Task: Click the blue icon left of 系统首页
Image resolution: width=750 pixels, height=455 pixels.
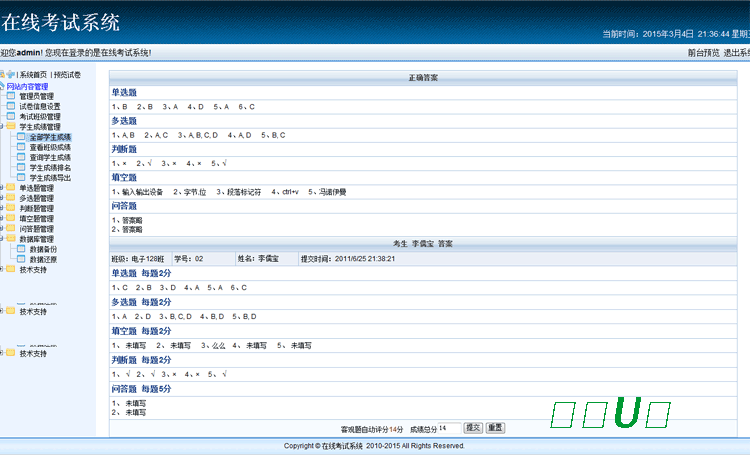Action: pyautogui.click(x=11, y=74)
